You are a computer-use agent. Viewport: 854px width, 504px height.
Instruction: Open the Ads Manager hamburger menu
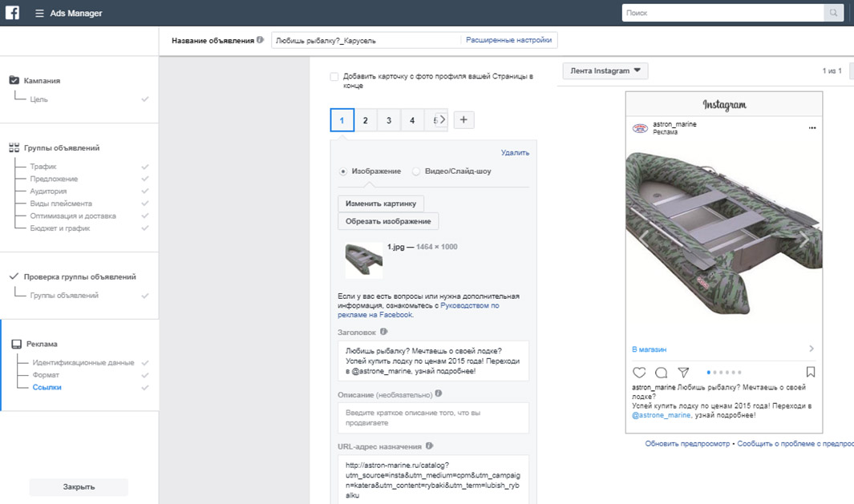39,13
